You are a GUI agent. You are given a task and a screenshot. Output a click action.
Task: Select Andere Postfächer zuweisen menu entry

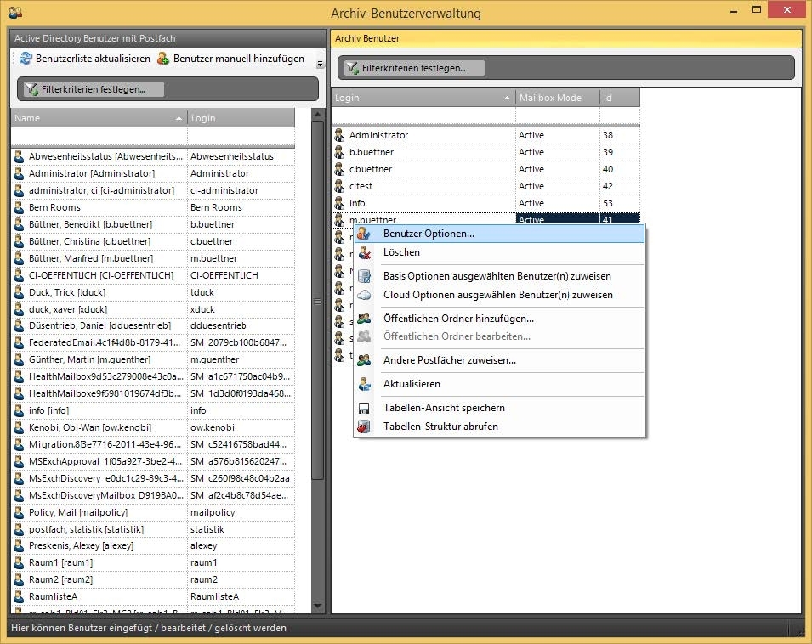(x=449, y=360)
